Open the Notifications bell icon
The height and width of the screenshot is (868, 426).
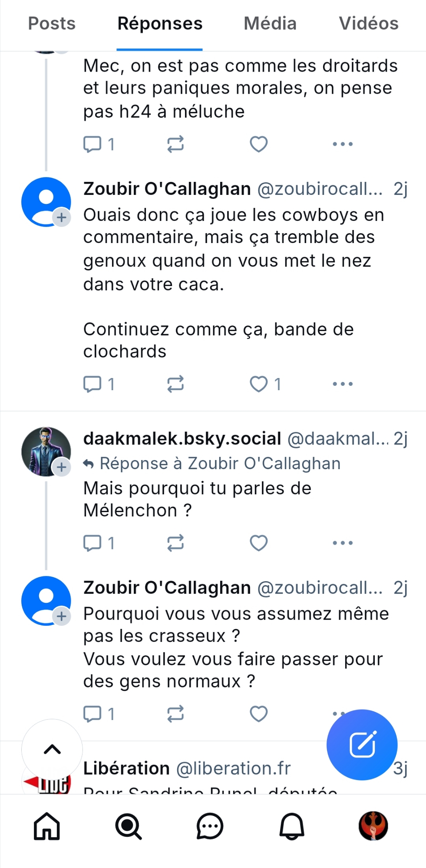point(291,826)
